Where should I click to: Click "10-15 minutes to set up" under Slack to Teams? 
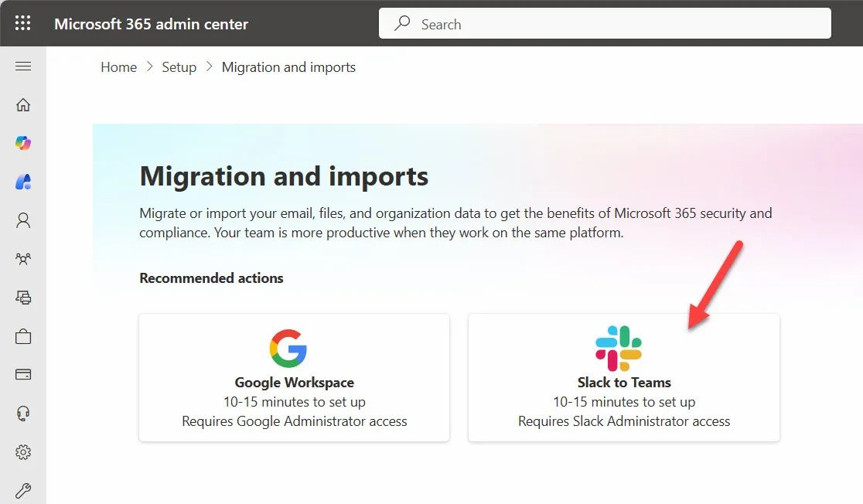point(624,402)
